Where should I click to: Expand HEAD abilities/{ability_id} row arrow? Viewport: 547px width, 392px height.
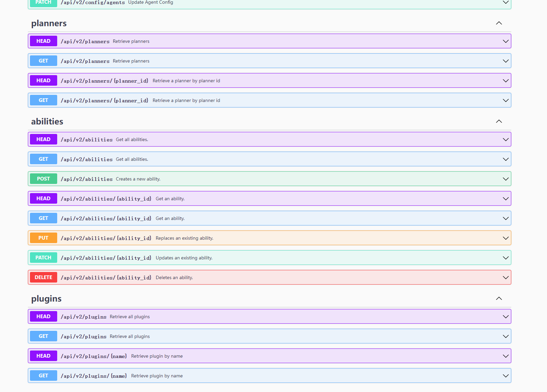(505, 199)
